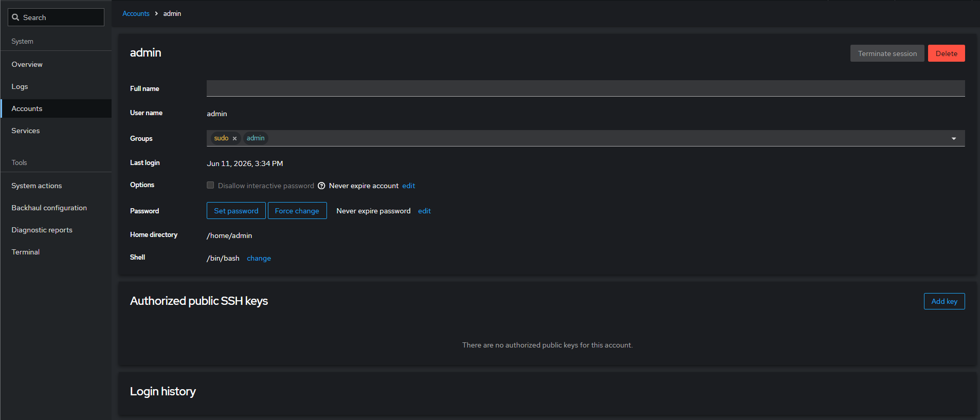This screenshot has width=980, height=420.
Task: Edit password expiration setting
Action: pyautogui.click(x=424, y=211)
